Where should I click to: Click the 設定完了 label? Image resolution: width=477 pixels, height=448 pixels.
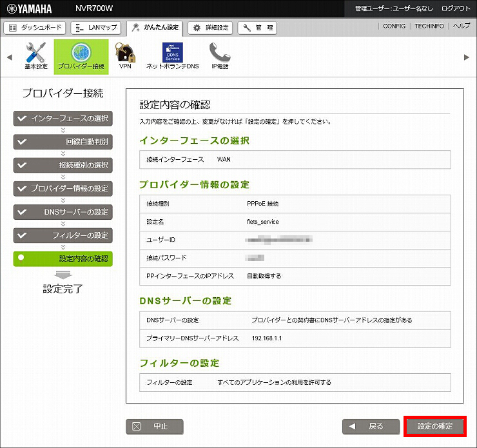coord(63,289)
